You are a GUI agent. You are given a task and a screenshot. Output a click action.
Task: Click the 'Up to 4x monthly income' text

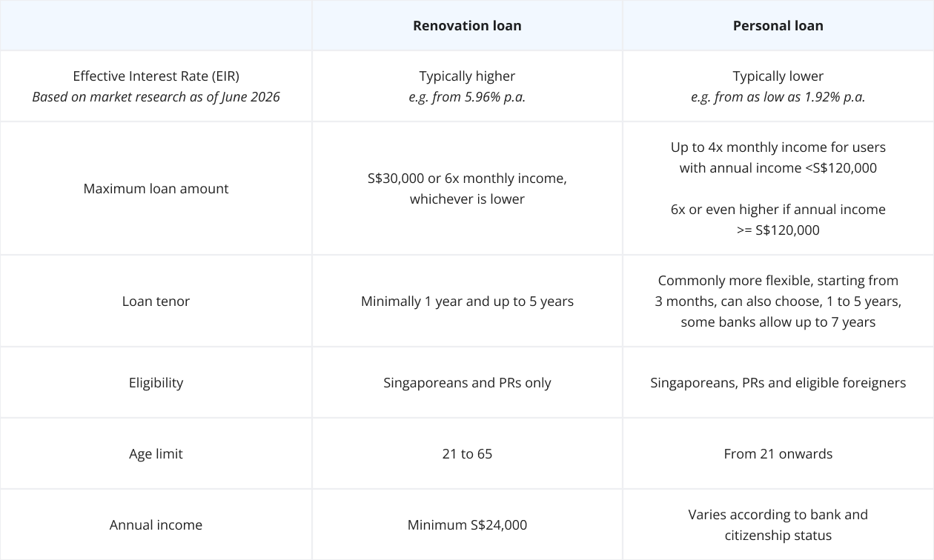click(778, 157)
